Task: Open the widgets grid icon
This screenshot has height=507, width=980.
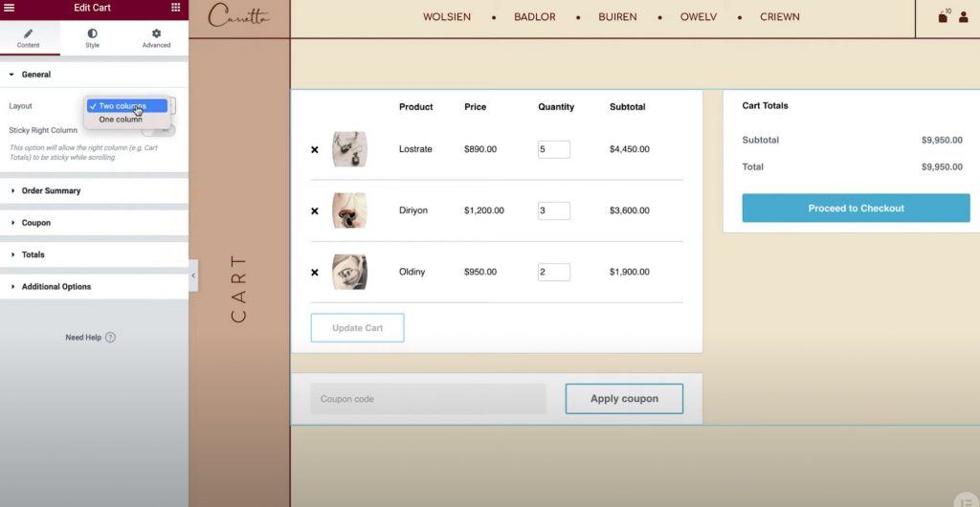Action: (176, 8)
